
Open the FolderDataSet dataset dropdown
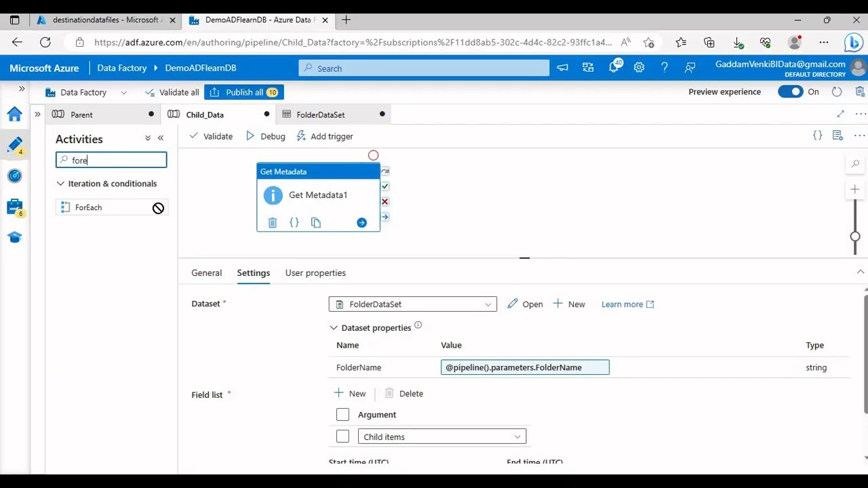pos(412,304)
